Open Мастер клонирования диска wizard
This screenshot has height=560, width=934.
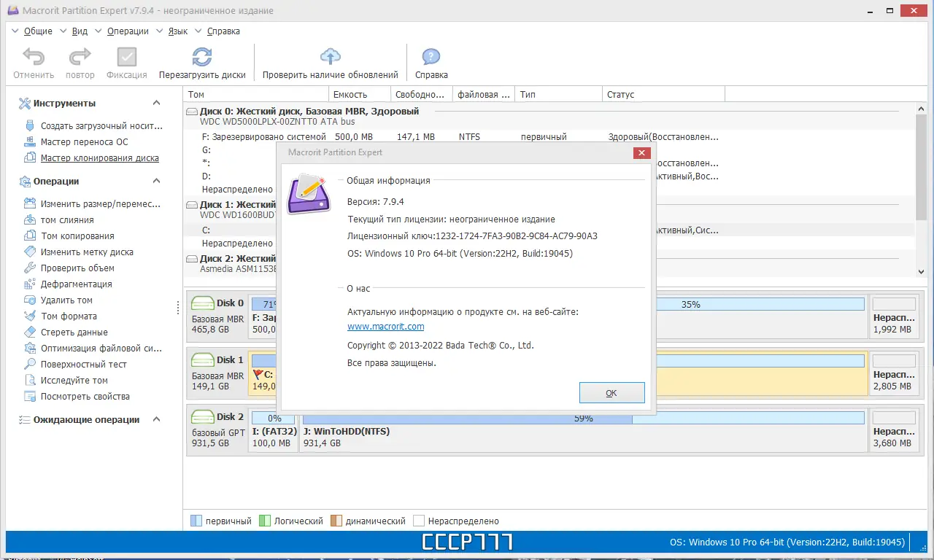click(89, 157)
